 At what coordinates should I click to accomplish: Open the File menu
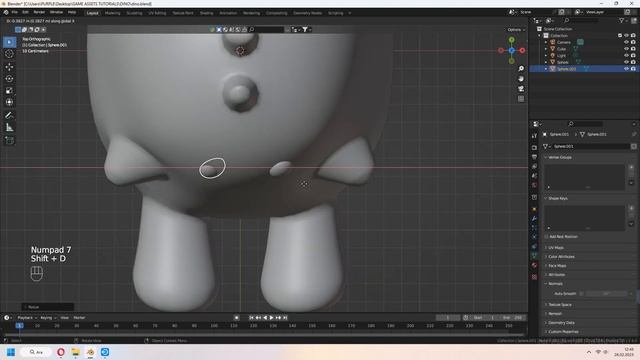pos(15,13)
